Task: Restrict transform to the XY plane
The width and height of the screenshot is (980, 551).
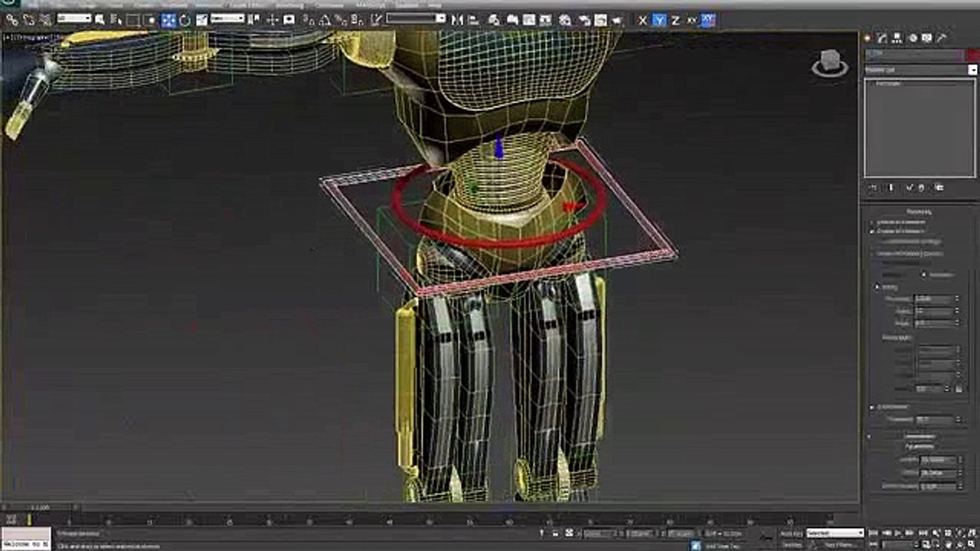Action: click(691, 21)
